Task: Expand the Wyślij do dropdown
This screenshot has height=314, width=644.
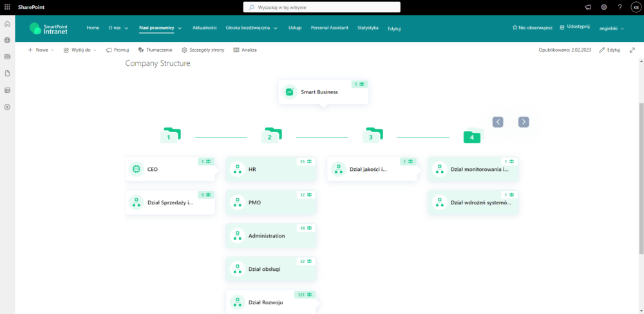Action: coord(80,50)
